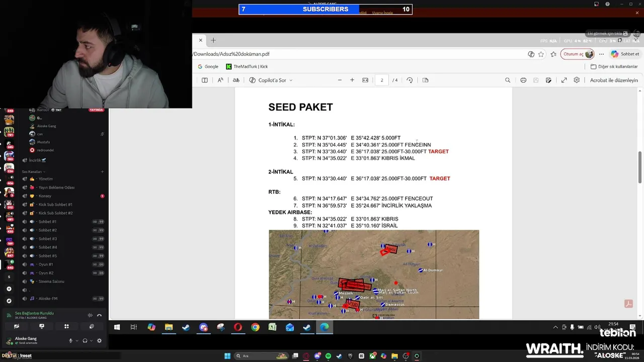Open the browser three-dot menu
This screenshot has height=362, width=644.
601,54
